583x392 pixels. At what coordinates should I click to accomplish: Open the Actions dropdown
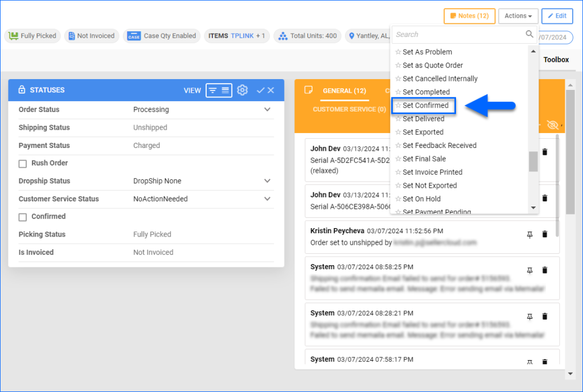[x=518, y=16]
